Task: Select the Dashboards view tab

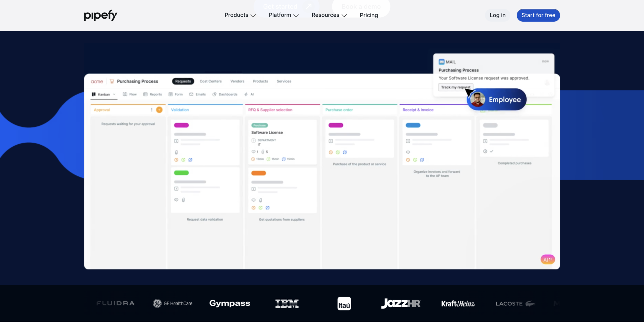Action: (x=225, y=94)
